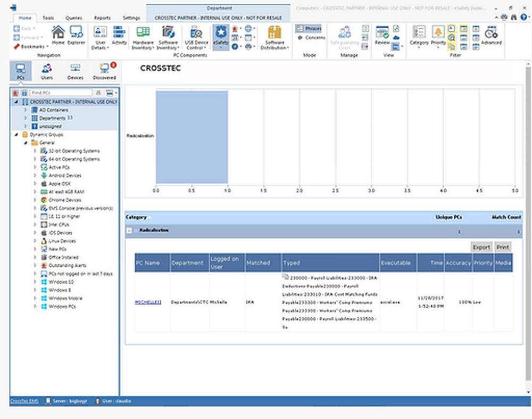Click the Activity icon

tap(119, 35)
